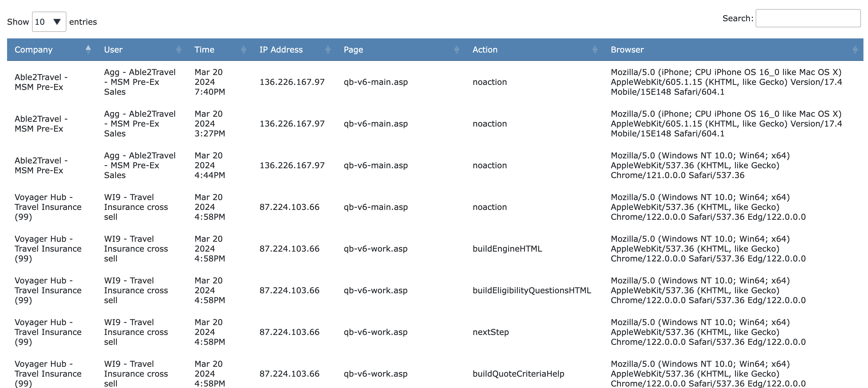Click Voyager Hub company in buildQuoteCriteriaHelp row

coord(48,374)
